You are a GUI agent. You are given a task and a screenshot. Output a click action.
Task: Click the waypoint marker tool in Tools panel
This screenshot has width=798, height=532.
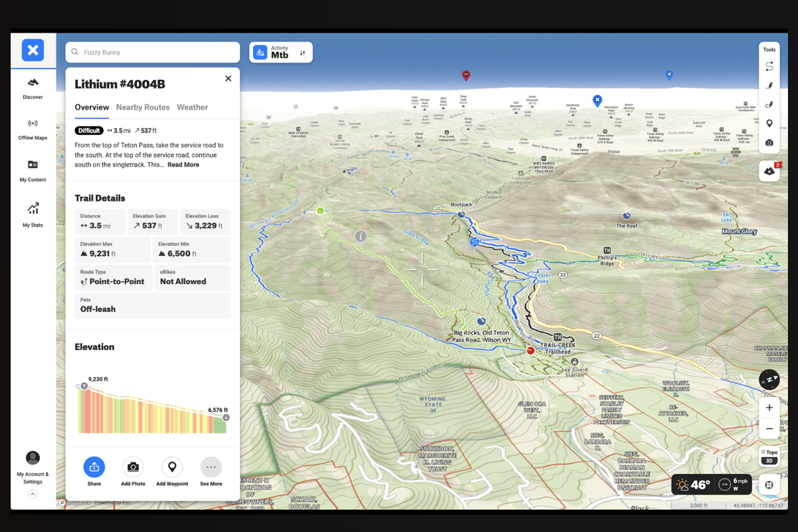769,123
